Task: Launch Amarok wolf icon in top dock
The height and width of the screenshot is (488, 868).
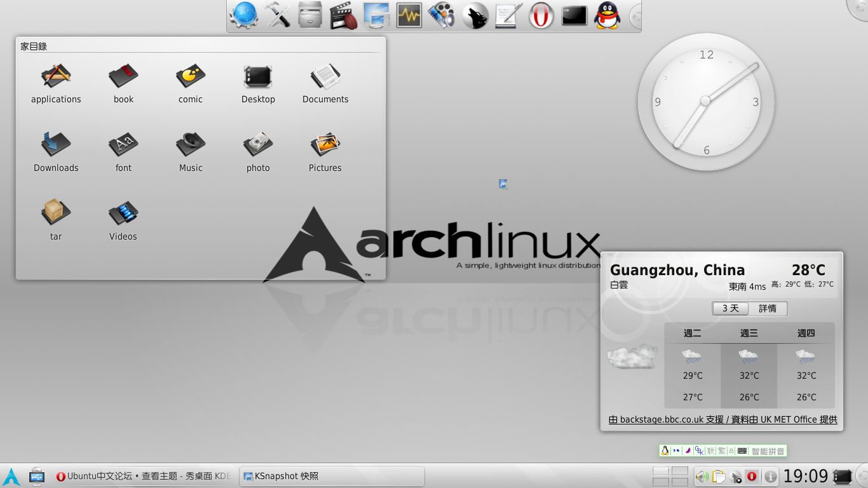Action: click(475, 15)
